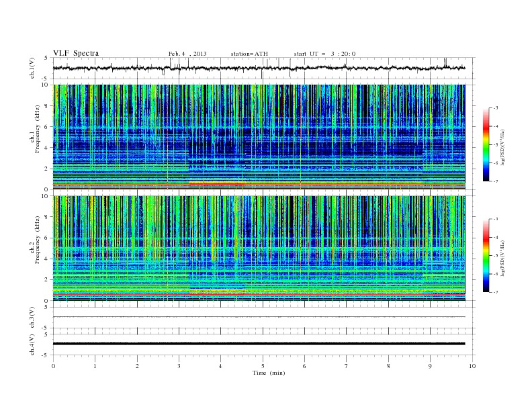Select the "Feb. 4, 2013" date text
Viewport: 532px width, 411px height.
(187, 54)
